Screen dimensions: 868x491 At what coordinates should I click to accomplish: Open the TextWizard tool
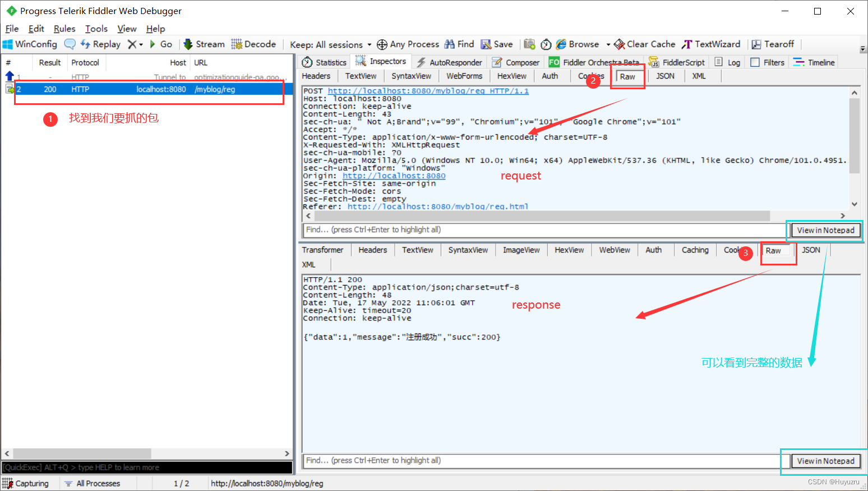pos(711,44)
